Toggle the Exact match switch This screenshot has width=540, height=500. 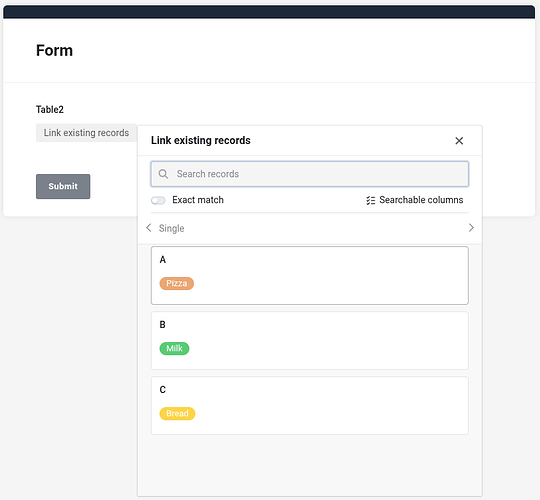[x=158, y=200]
